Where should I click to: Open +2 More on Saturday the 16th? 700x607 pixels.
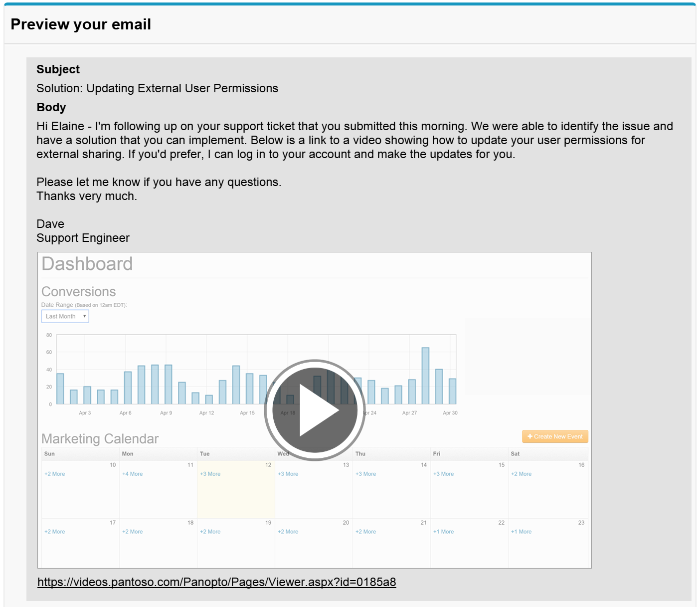[522, 474]
